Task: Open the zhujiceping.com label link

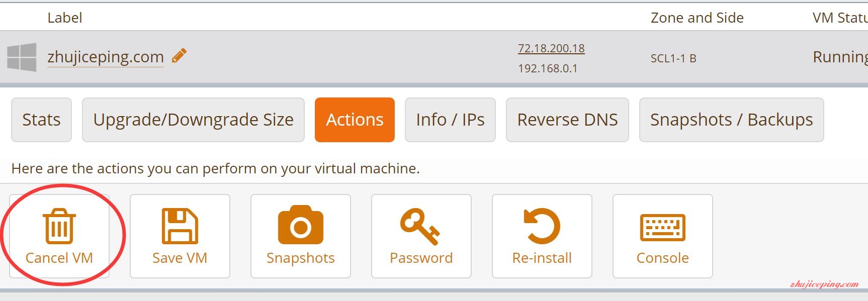Action: coord(106,57)
